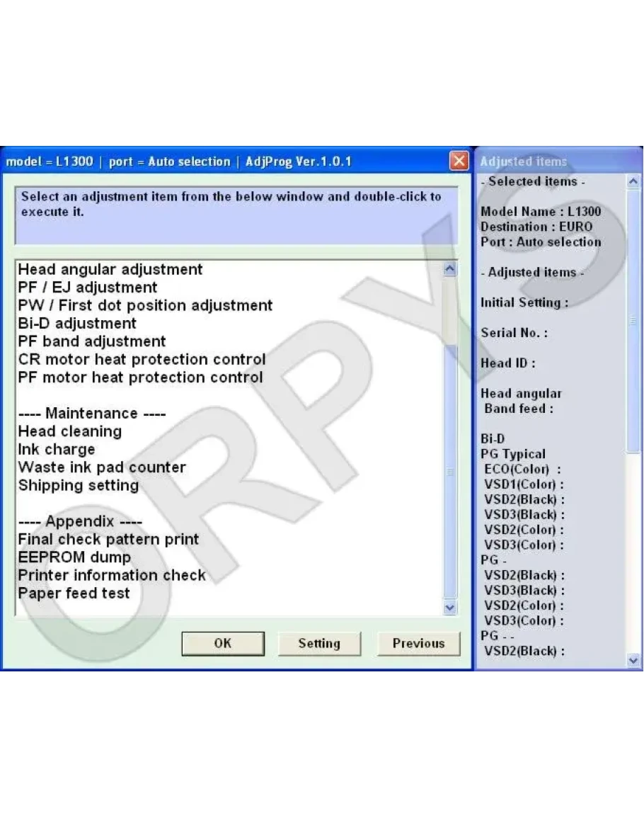Select PW / First dot position adjustment

(145, 305)
